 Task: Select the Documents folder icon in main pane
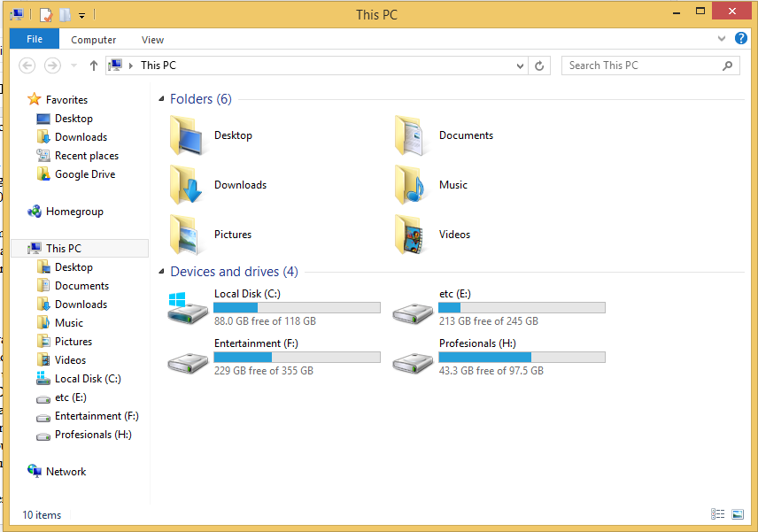411,135
